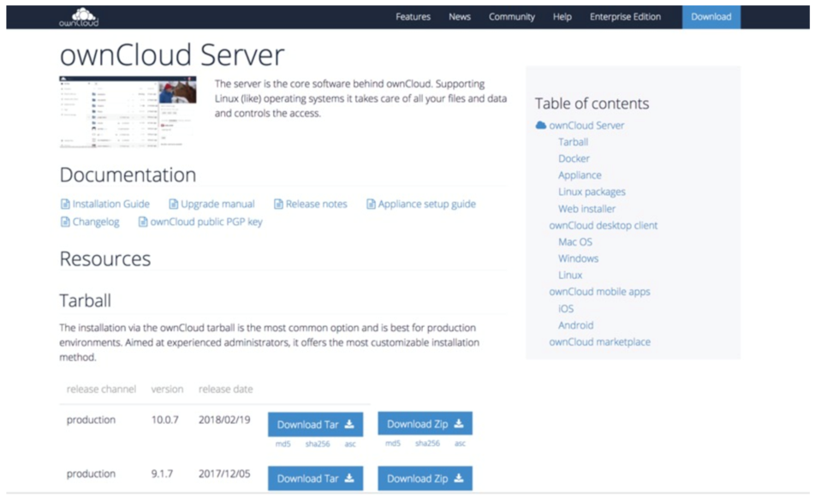Image resolution: width=827 pixels, height=504 pixels.
Task: Open the Installation Guide link
Action: (x=110, y=204)
